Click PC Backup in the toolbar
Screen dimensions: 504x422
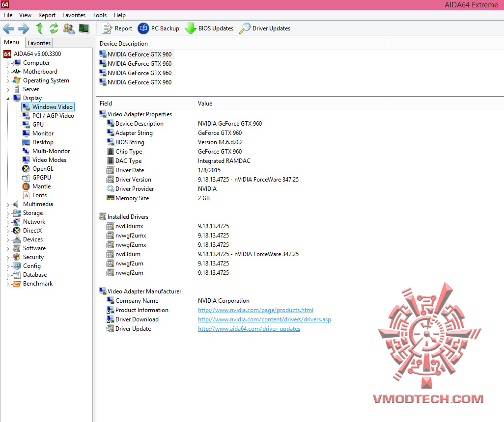click(x=159, y=28)
